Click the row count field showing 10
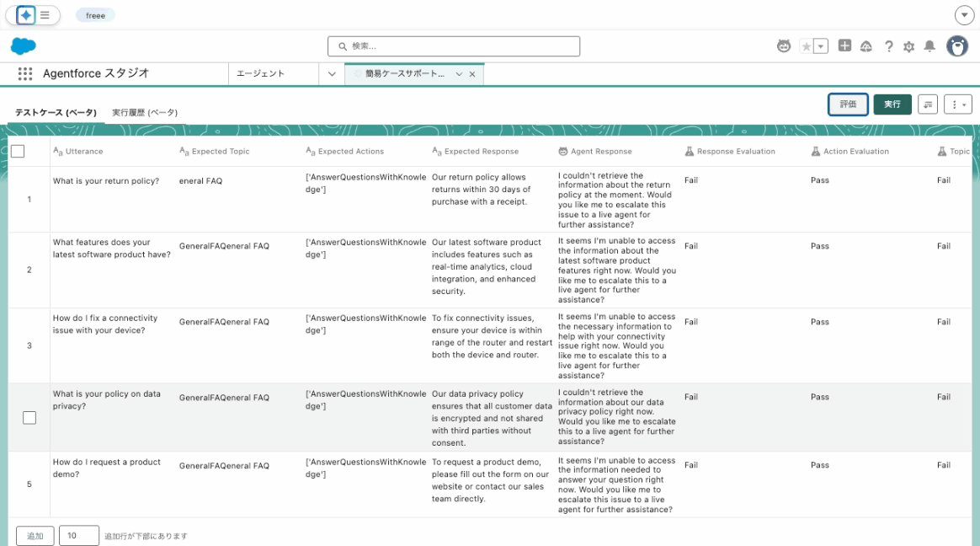980x546 pixels. [x=79, y=536]
